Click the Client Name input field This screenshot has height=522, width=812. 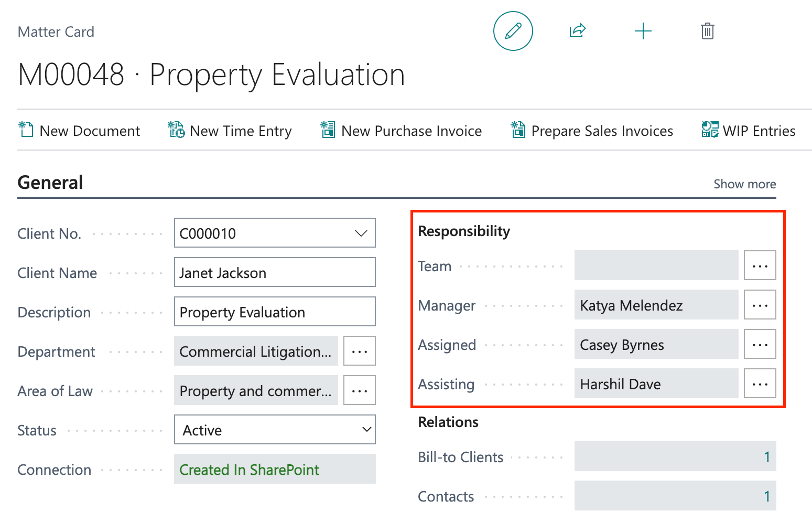275,272
